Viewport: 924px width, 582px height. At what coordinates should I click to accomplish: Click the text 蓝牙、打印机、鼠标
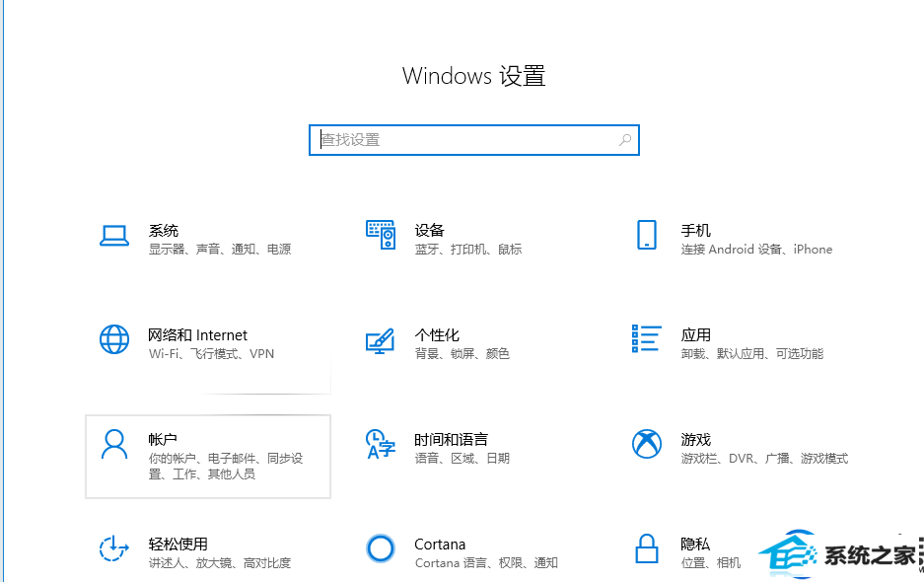[x=468, y=250]
